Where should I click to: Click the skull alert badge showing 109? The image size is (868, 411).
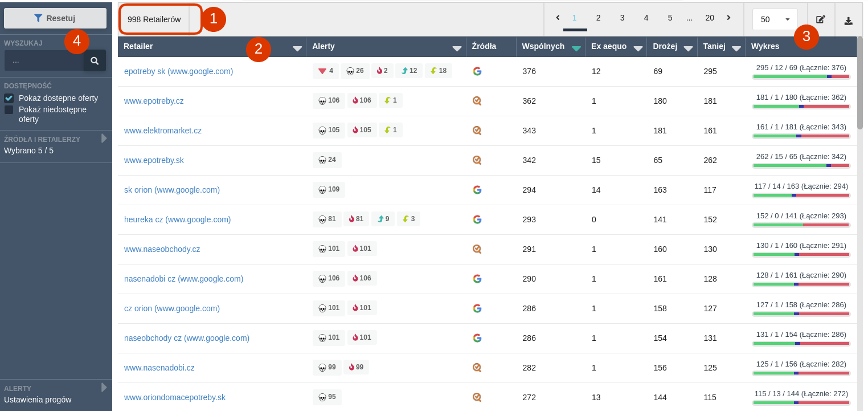click(329, 189)
